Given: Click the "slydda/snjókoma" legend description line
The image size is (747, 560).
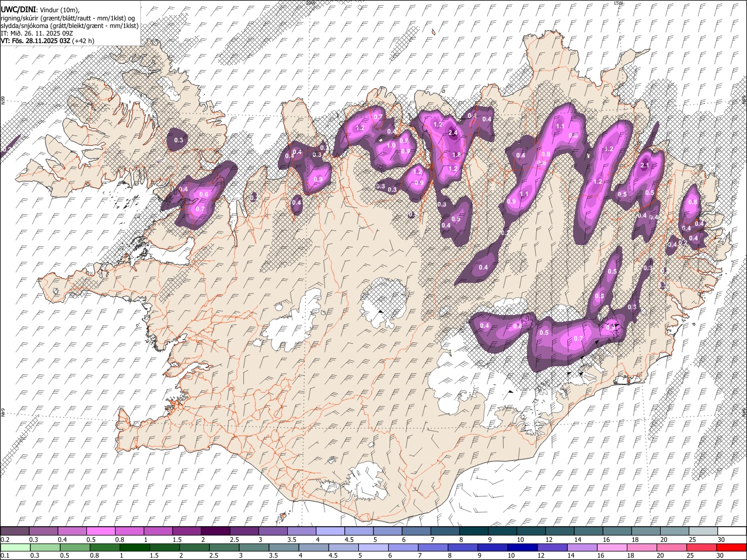Looking at the screenshot, I should [69, 25].
